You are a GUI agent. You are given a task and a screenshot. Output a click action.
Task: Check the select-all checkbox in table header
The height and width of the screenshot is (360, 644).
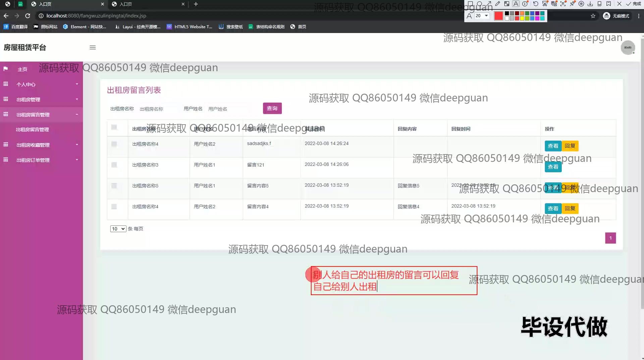coord(114,127)
